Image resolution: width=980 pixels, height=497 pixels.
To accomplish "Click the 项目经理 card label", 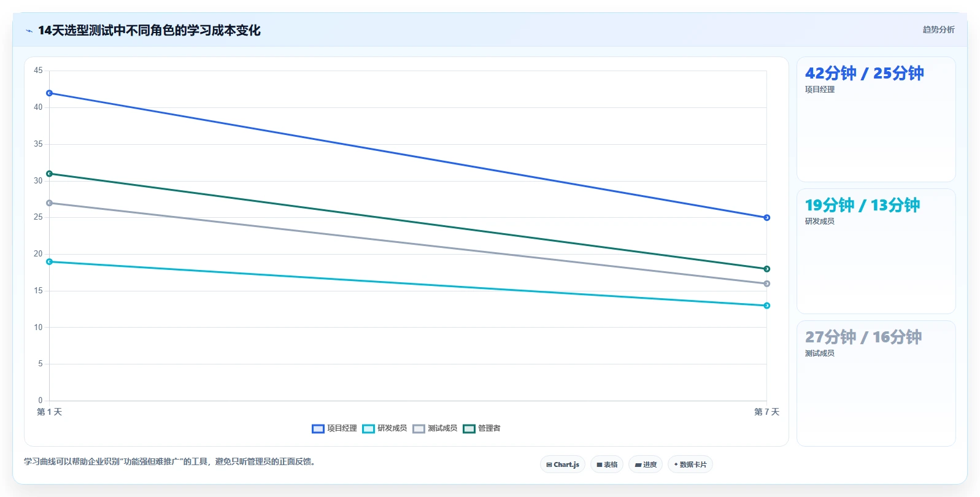I will 820,90.
